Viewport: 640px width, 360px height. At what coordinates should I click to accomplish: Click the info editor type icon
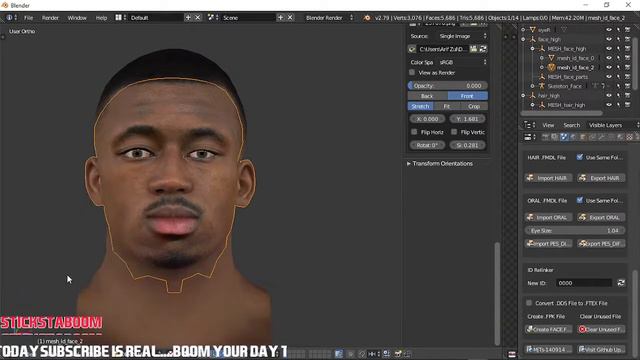pos(11,18)
